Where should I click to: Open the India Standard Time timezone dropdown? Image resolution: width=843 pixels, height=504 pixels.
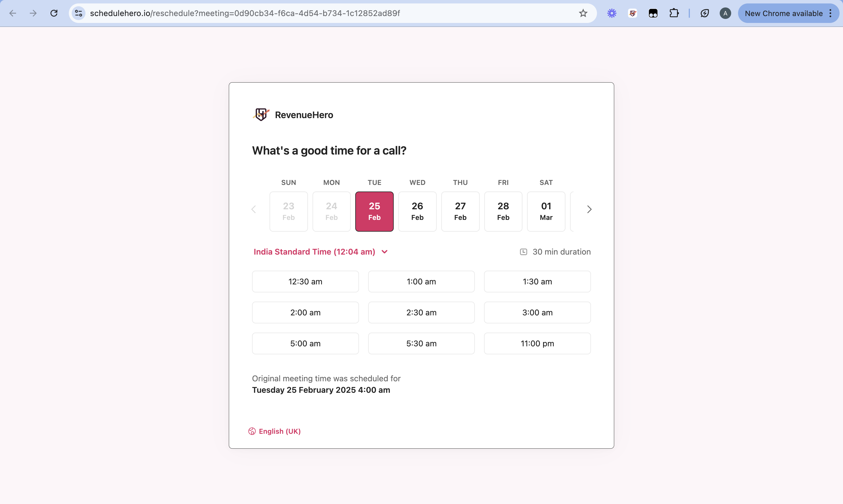[320, 252]
